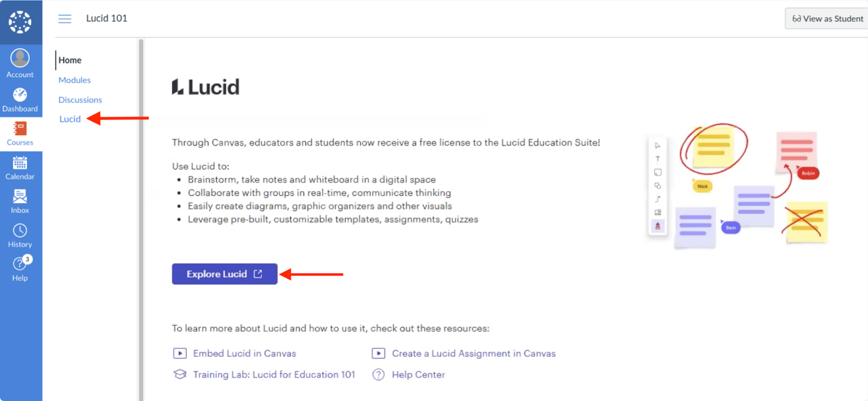868x401 pixels.
Task: Open the Help menu
Action: (x=20, y=269)
